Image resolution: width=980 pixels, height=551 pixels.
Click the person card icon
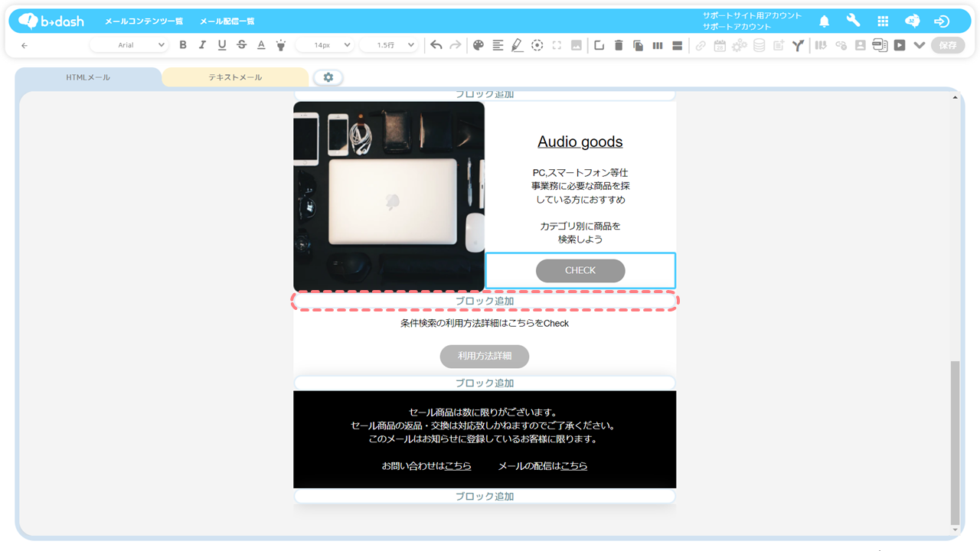pyautogui.click(x=861, y=45)
